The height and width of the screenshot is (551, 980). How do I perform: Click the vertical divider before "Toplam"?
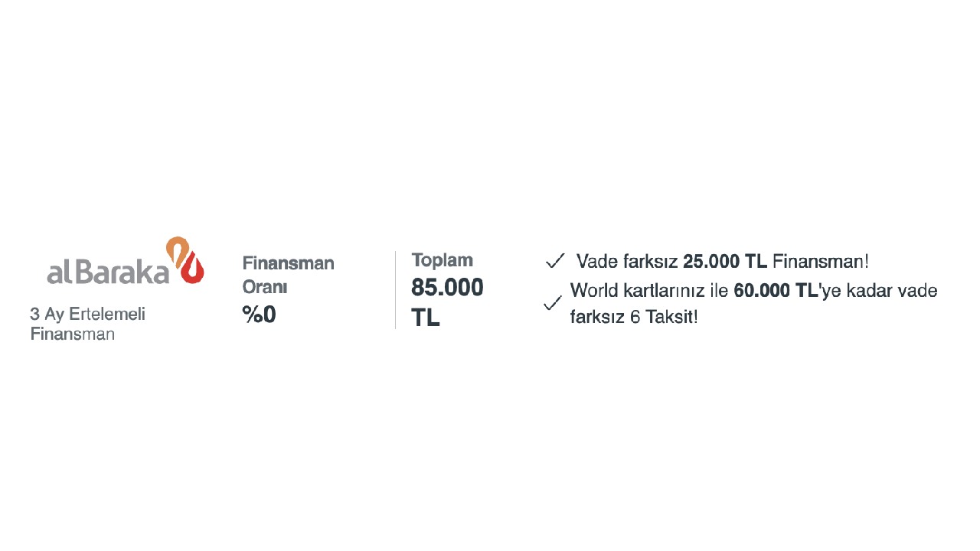coord(396,290)
